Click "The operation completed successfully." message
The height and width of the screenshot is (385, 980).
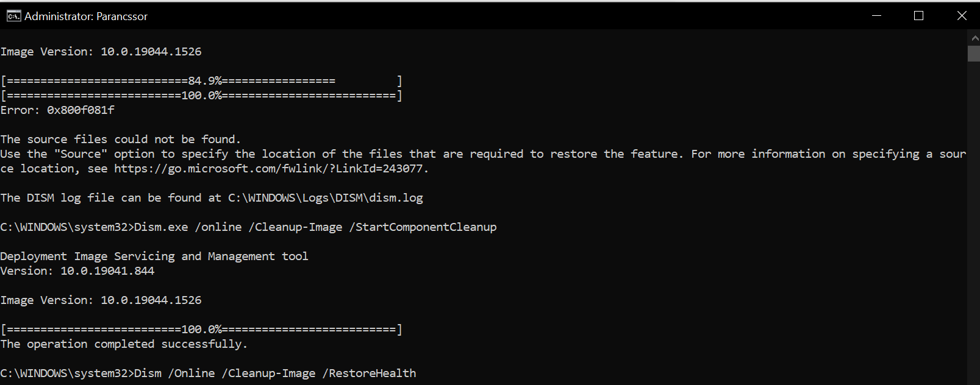point(124,344)
